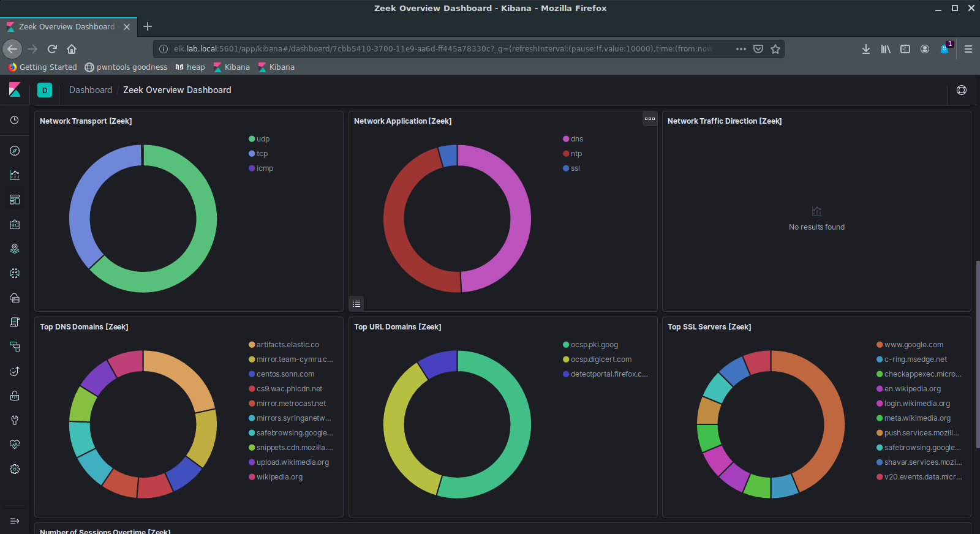980x534 pixels.
Task: Click the Zeek Overview Dashboard breadcrumb
Action: (177, 90)
